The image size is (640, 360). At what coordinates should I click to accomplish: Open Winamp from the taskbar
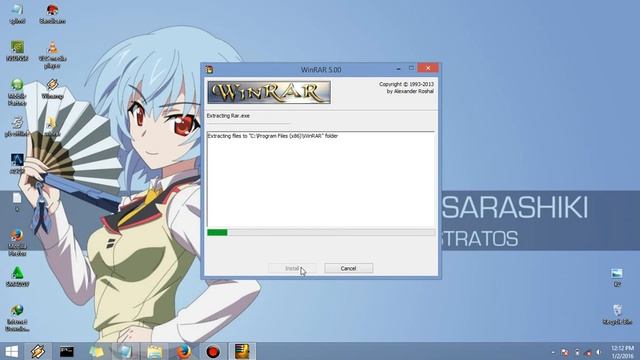coord(38,351)
